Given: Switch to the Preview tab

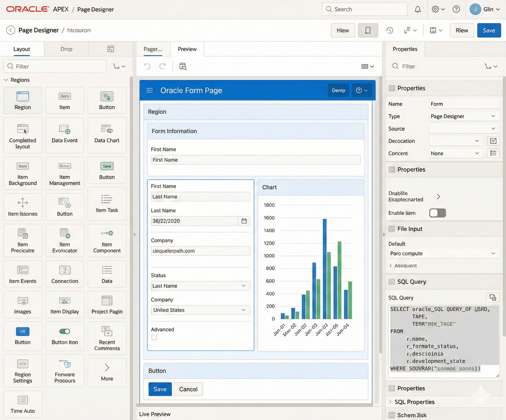Looking at the screenshot, I should pos(187,49).
